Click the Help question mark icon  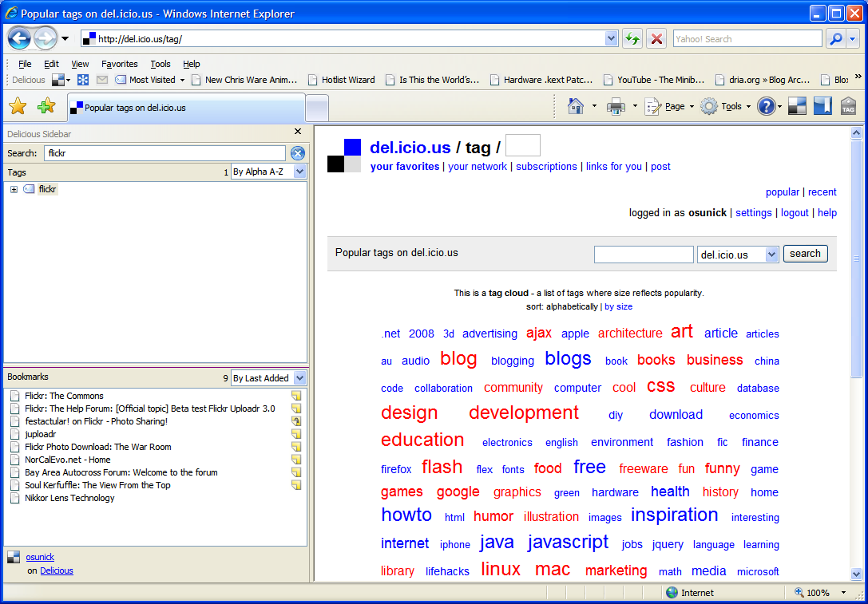[766, 106]
